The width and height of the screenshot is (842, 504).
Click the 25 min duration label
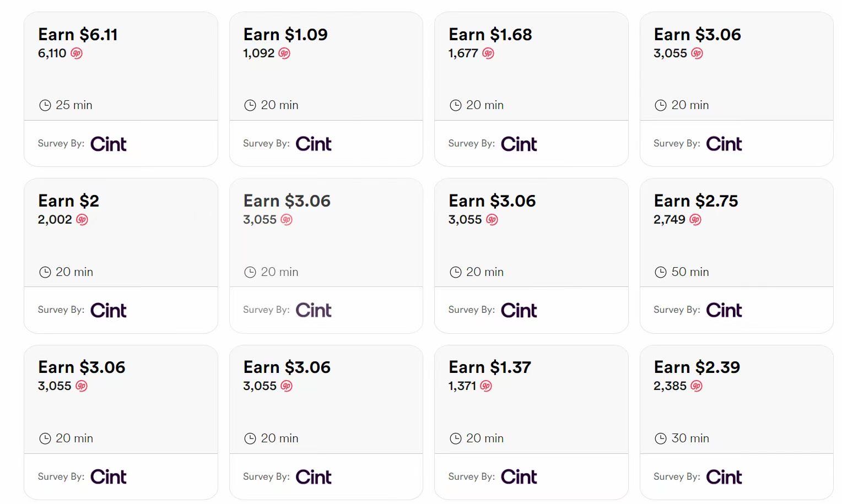click(x=74, y=105)
